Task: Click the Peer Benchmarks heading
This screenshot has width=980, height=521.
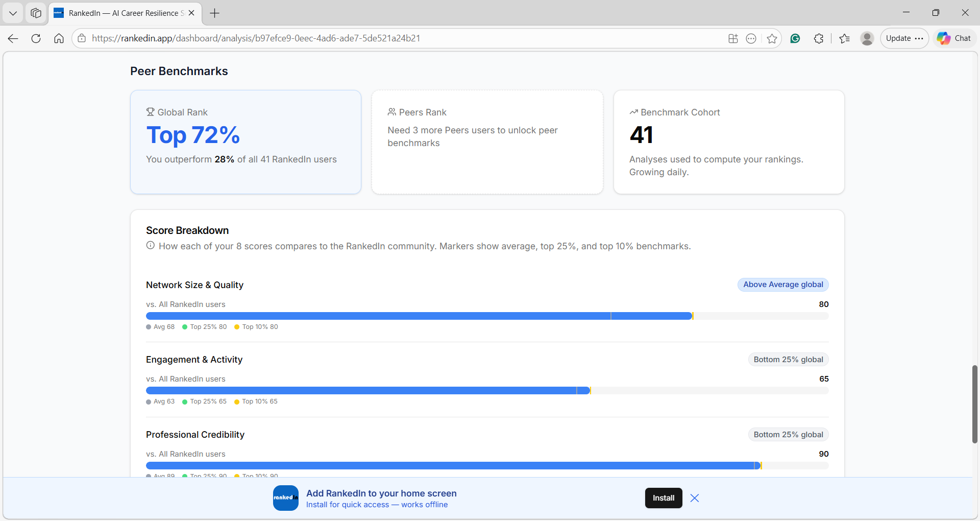Action: click(x=179, y=71)
